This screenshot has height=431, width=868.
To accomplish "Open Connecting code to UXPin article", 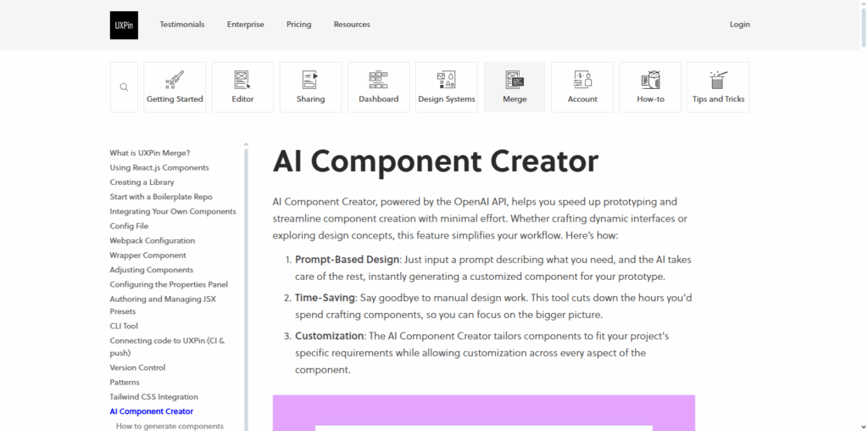I will point(167,347).
